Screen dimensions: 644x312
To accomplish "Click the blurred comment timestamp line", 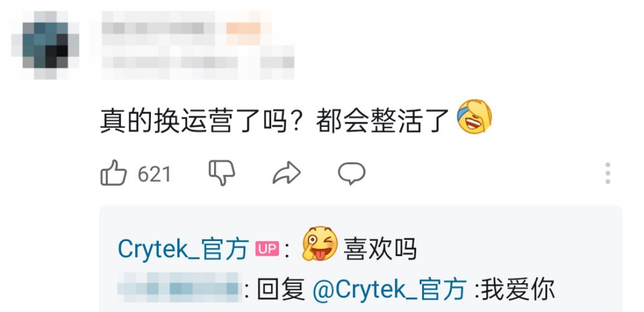I will point(197,62).
